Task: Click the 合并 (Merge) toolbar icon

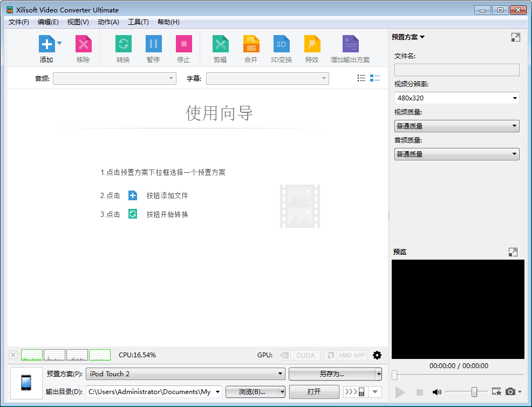Action: click(x=251, y=44)
